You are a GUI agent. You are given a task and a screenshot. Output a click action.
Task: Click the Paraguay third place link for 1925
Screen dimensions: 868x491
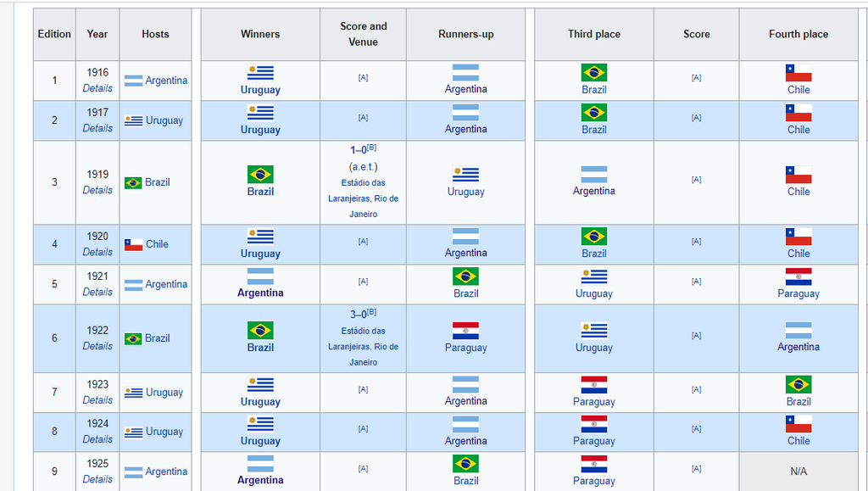593,481
